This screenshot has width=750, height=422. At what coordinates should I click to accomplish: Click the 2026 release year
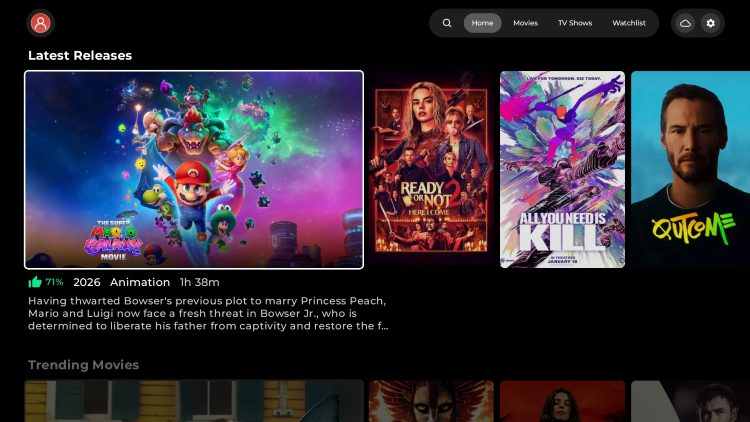coord(87,282)
